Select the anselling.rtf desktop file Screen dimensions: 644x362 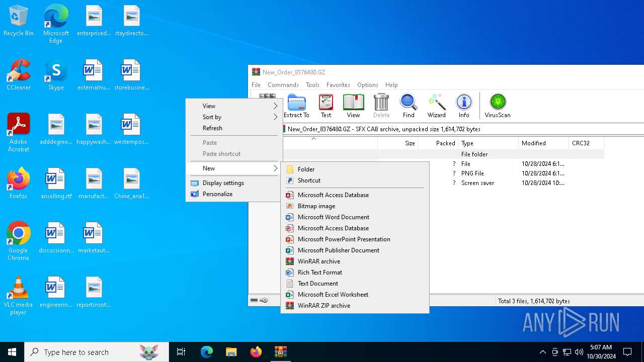tap(56, 184)
